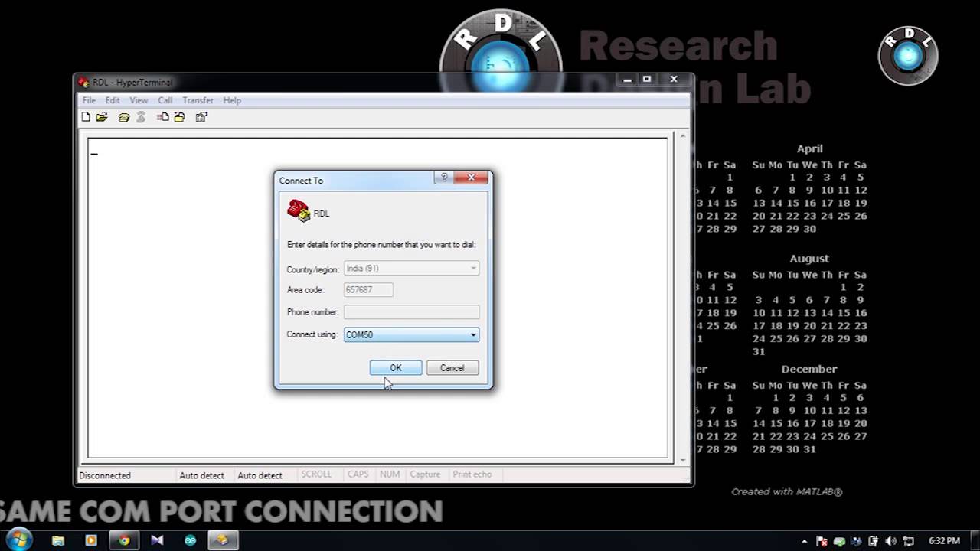980x551 pixels.
Task: Click the HyperTerminal title bar app icon
Action: (x=83, y=82)
